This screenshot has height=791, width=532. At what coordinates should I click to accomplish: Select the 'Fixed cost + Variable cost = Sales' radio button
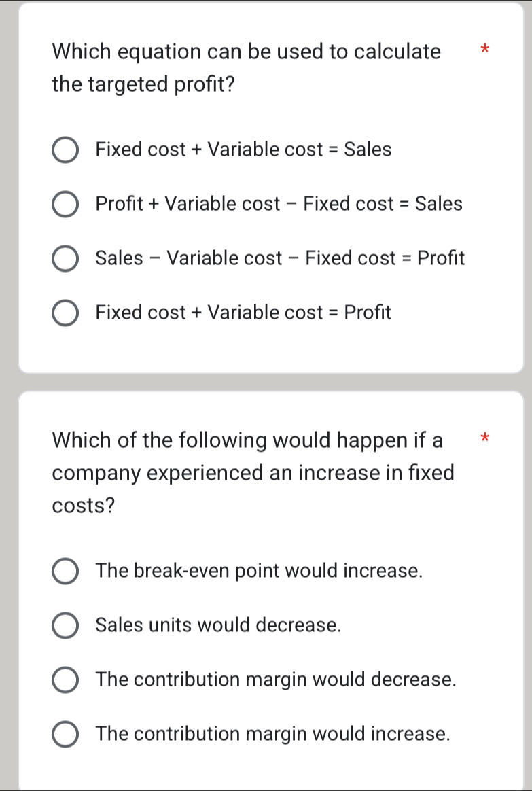click(65, 150)
